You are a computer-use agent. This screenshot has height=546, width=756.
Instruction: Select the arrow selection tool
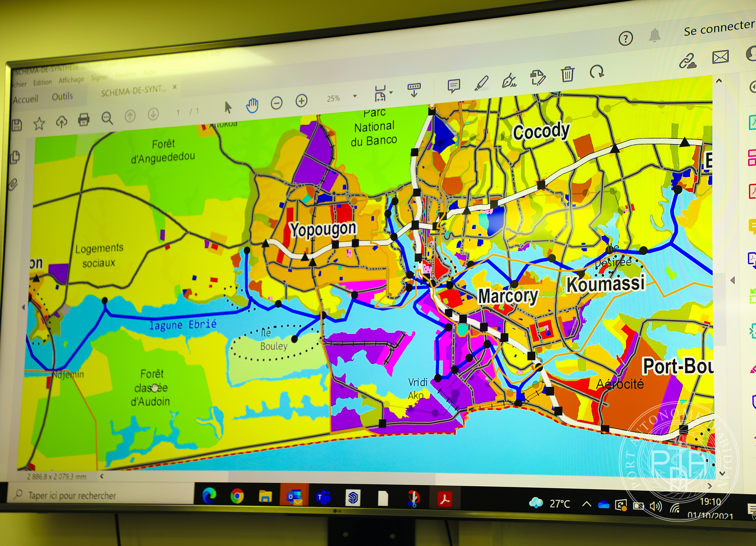point(228,107)
